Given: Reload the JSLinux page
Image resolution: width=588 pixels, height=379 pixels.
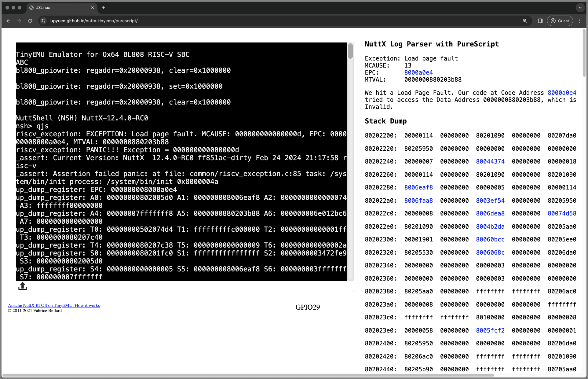Looking at the screenshot, I should [x=30, y=21].
